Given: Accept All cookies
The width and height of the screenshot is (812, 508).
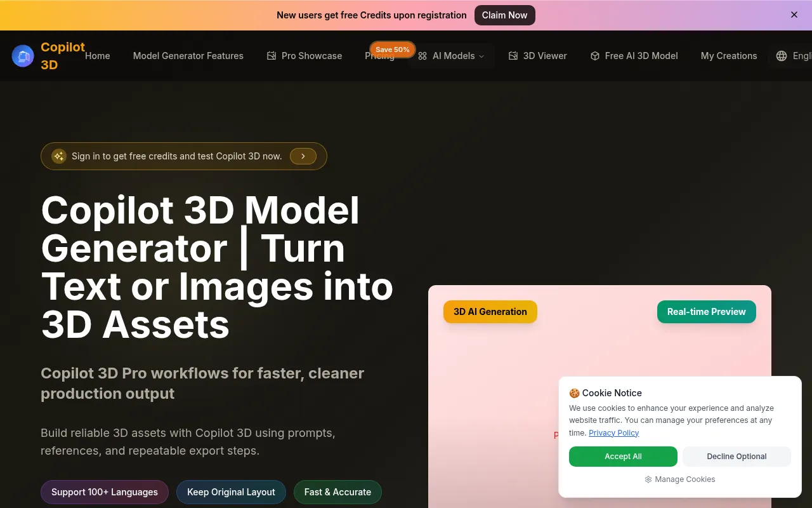Looking at the screenshot, I should click(x=623, y=457).
